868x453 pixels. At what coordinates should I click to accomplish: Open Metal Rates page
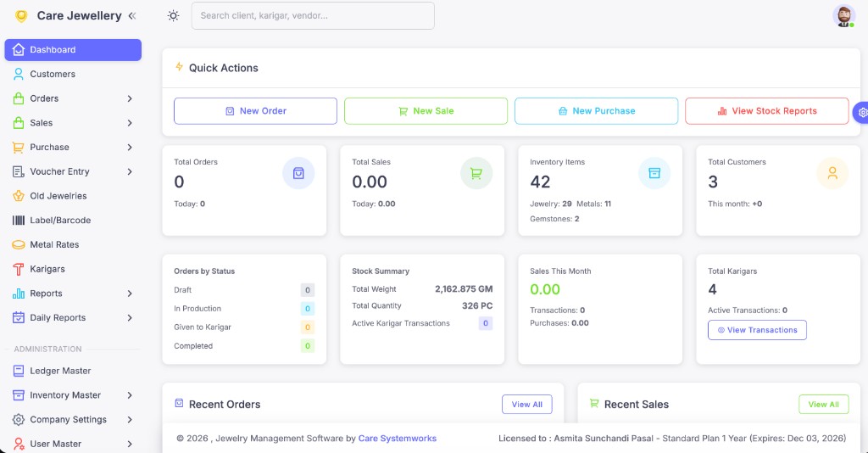click(54, 245)
